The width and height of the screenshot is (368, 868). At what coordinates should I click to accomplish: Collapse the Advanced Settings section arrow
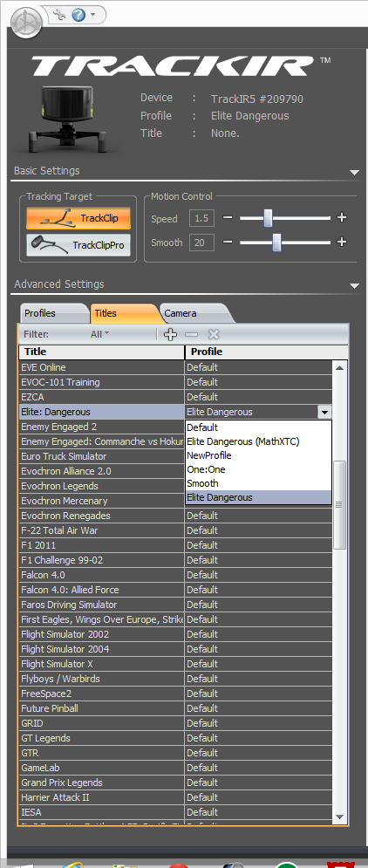[x=355, y=285]
